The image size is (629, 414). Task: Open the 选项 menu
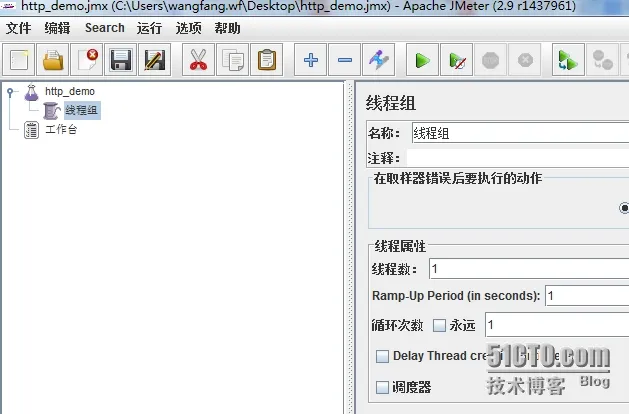tap(188, 28)
